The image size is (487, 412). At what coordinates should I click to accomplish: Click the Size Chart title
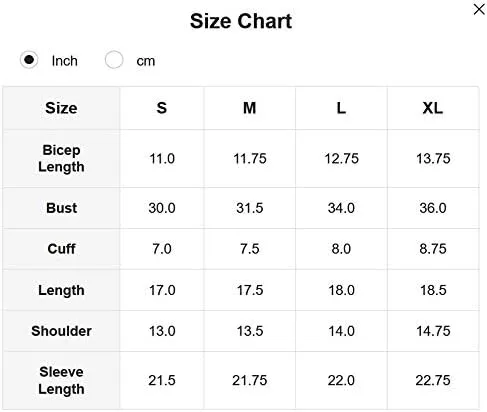[241, 21]
